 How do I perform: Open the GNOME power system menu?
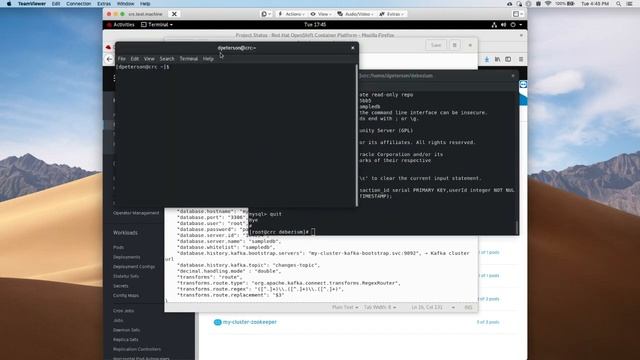(516, 25)
